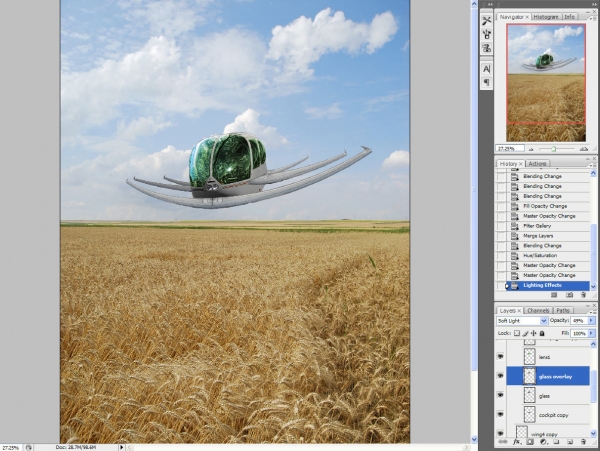Toggle lock all
The height and width of the screenshot is (451, 600).
click(542, 333)
